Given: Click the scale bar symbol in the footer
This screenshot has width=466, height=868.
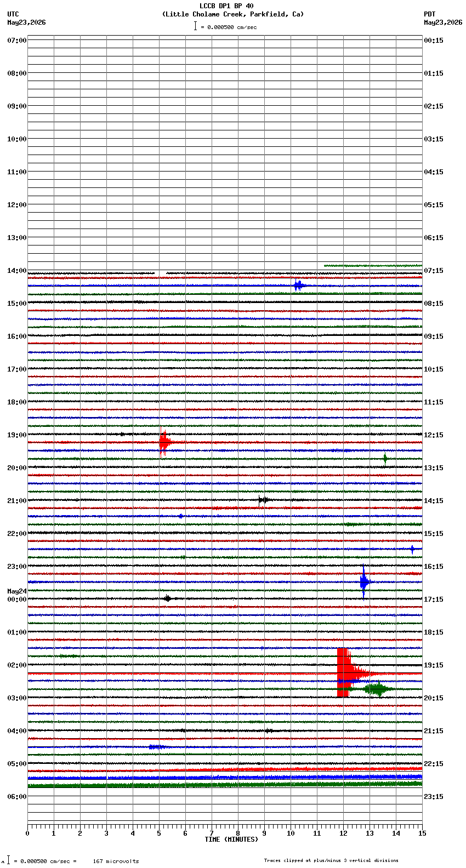Looking at the screenshot, I should 8,860.
